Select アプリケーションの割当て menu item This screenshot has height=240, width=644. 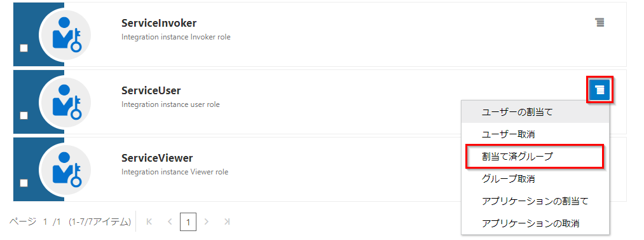coord(535,201)
